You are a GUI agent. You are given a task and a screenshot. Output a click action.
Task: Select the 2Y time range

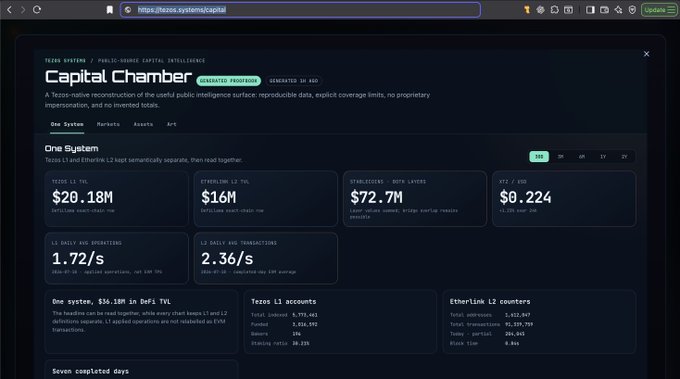624,157
